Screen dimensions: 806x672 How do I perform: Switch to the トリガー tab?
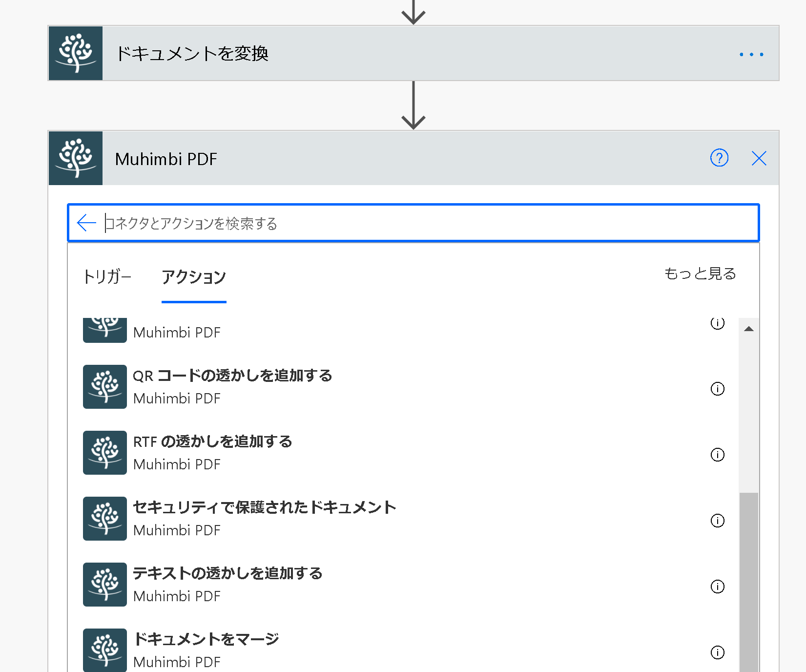[x=107, y=277]
